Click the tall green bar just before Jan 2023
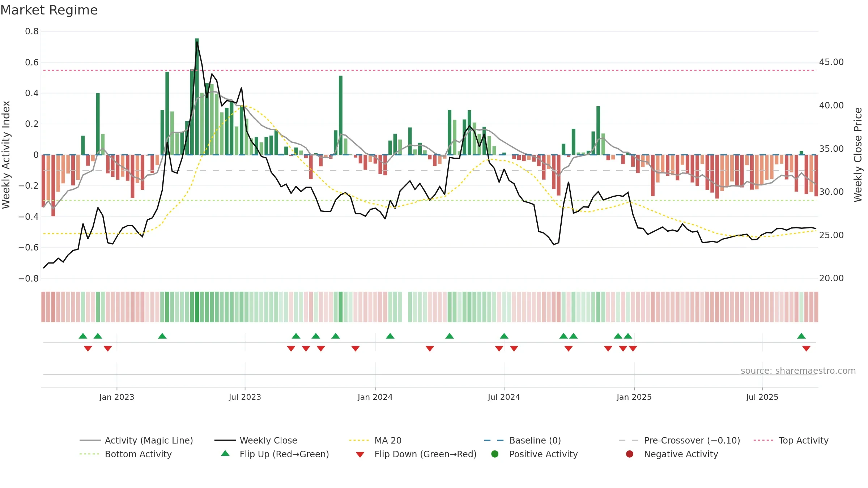 pos(98,124)
